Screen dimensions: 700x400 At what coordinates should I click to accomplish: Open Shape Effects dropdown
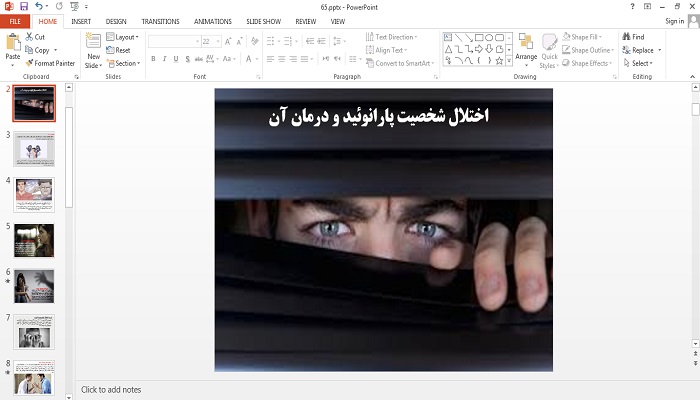click(x=587, y=63)
